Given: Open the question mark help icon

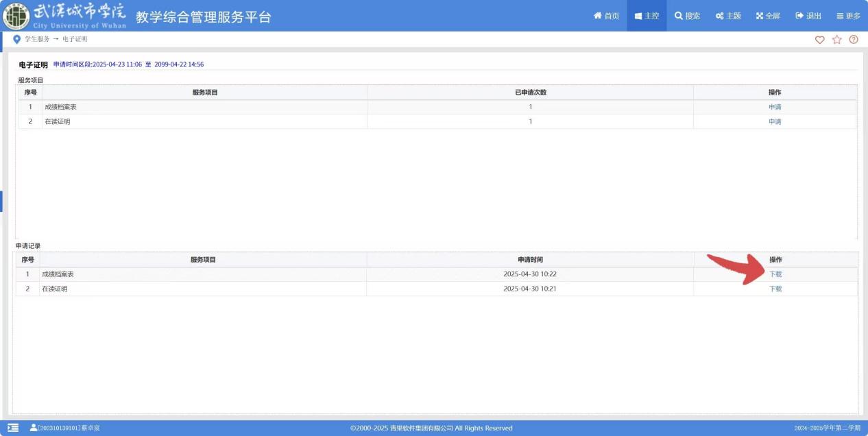Looking at the screenshot, I should tap(854, 40).
